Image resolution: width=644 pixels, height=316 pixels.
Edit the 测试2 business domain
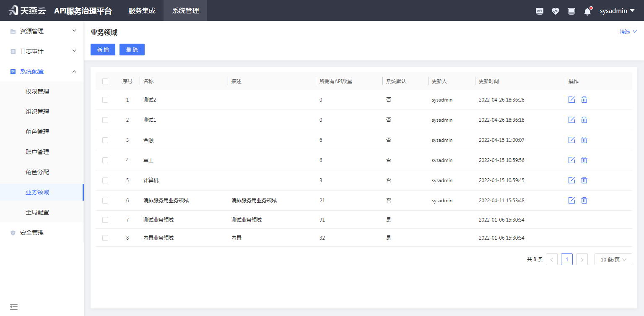[571, 99]
